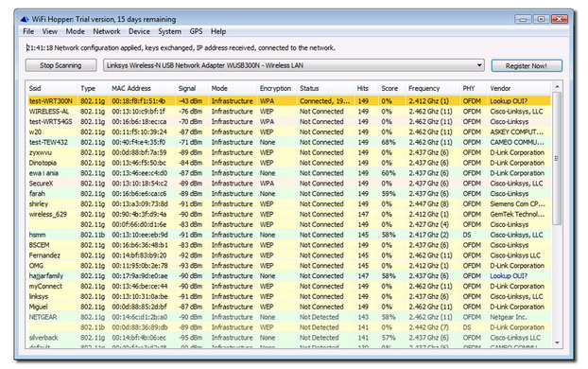The image size is (588, 369).
Task: Click the 68% score of test-TEW432
Action: click(389, 142)
